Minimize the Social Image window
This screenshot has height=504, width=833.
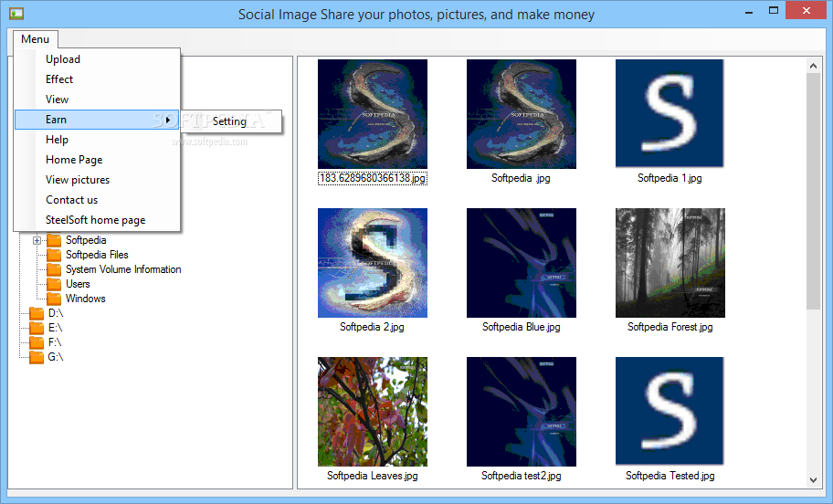[749, 11]
